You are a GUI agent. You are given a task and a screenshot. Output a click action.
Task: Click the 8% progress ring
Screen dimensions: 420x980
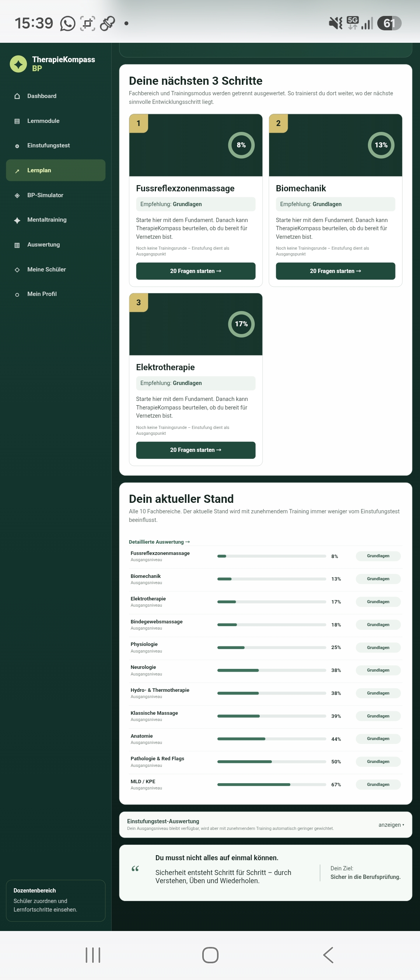pos(241,145)
